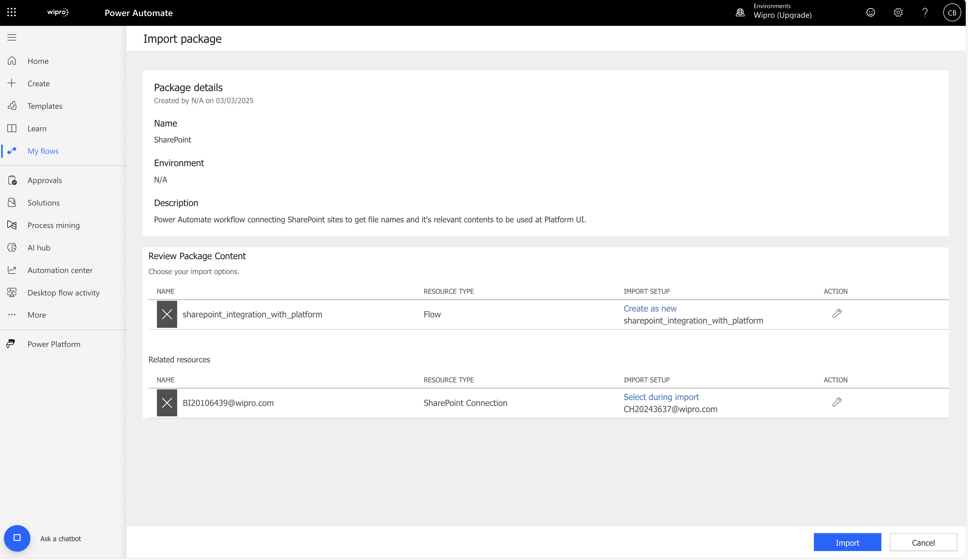This screenshot has height=560, width=968.
Task: Open Solutions from navigation
Action: point(43,202)
